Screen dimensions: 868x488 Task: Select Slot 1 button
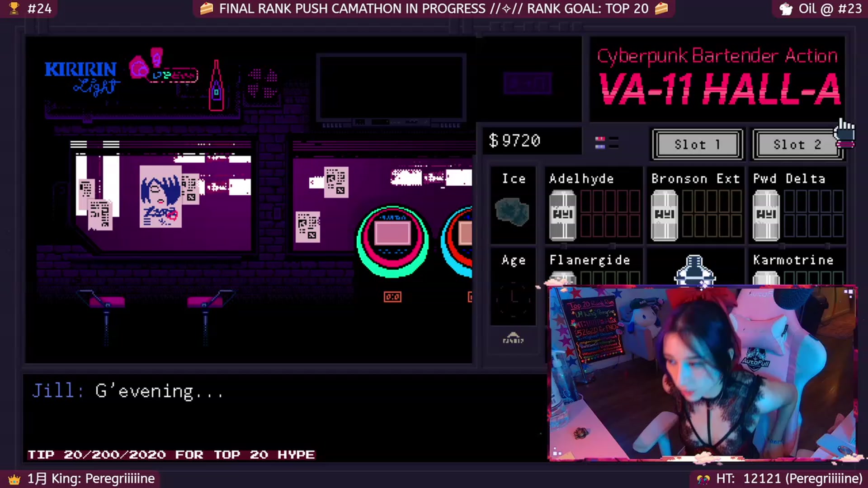(x=698, y=145)
